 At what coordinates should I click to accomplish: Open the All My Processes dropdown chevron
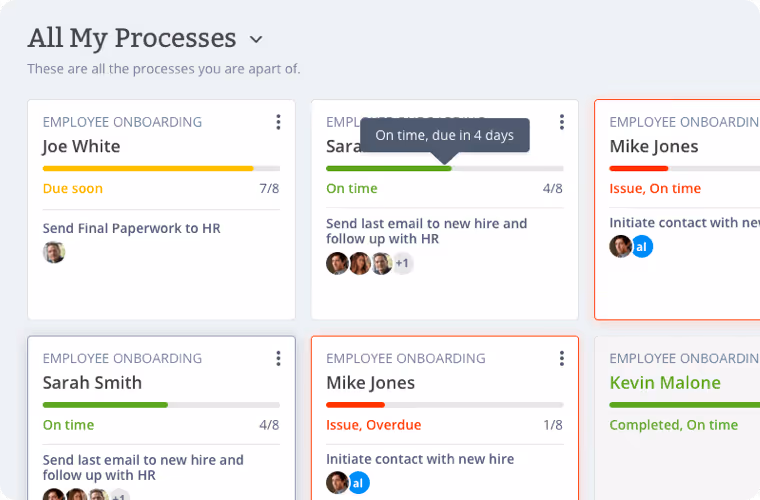(256, 39)
